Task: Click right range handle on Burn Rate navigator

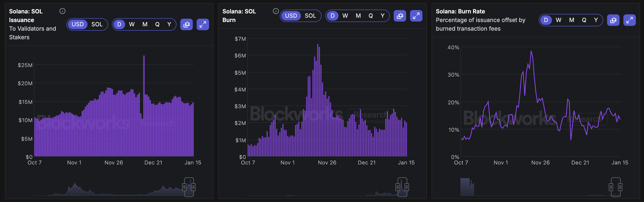Action: 620,187
